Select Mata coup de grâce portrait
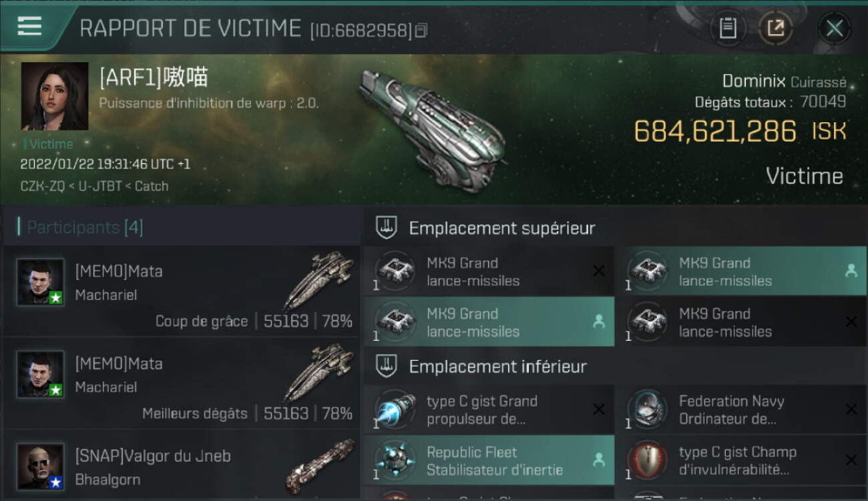 pos(41,283)
